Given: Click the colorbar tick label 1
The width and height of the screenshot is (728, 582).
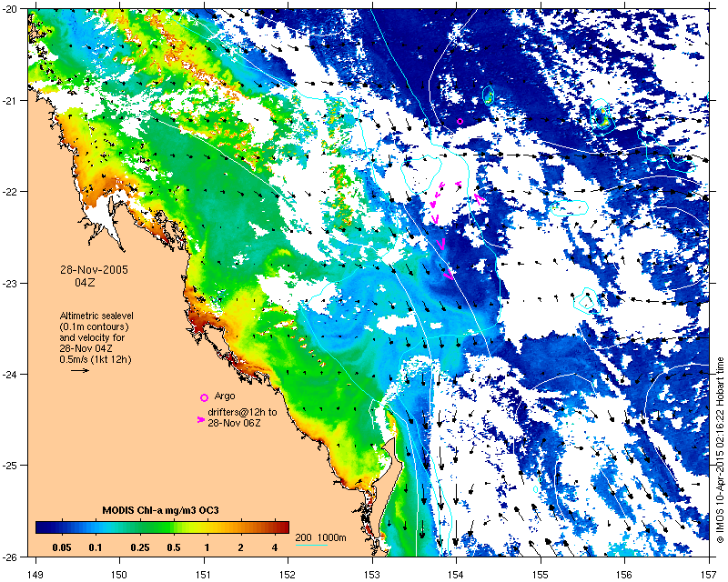Looking at the screenshot, I should tap(207, 547).
